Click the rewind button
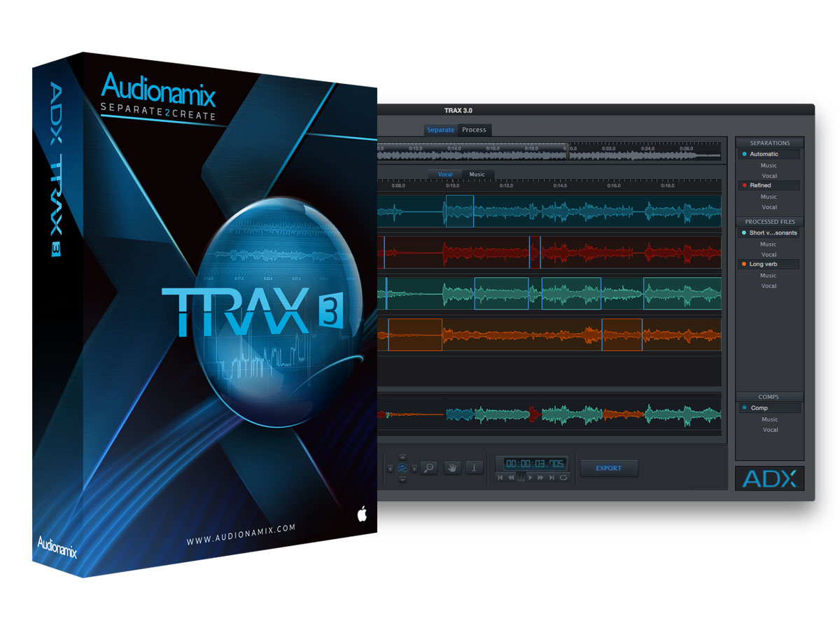Image resolution: width=840 pixels, height=630 pixels. tap(511, 477)
